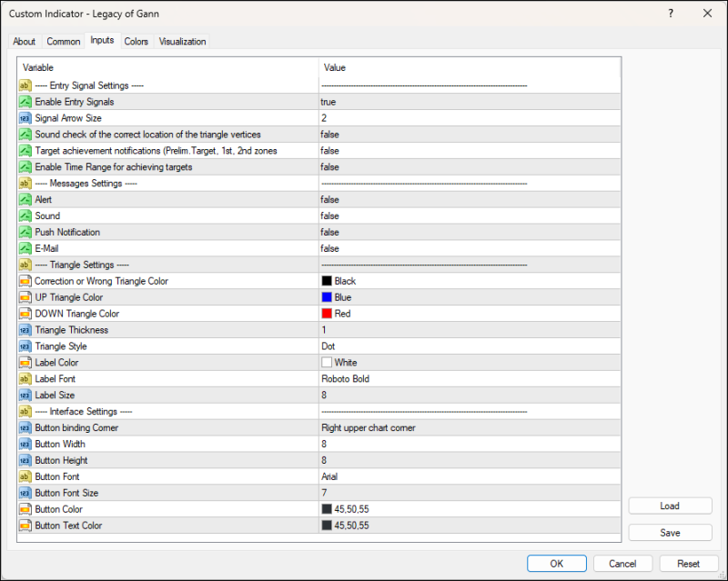Click the integer icon beside Signal Arrow Size
728x581 pixels.
pyautogui.click(x=25, y=118)
